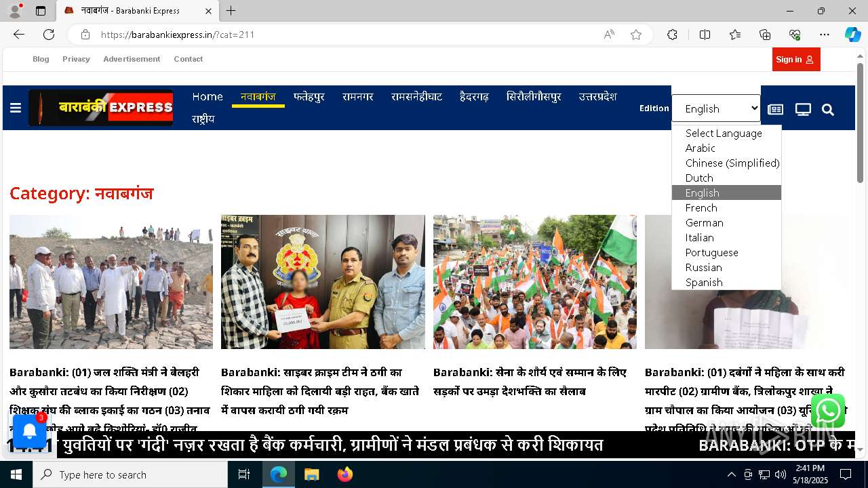Screen dimensions: 868x488
Task: Open the रामसनेहीघाट navigation menu item
Action: point(416,97)
